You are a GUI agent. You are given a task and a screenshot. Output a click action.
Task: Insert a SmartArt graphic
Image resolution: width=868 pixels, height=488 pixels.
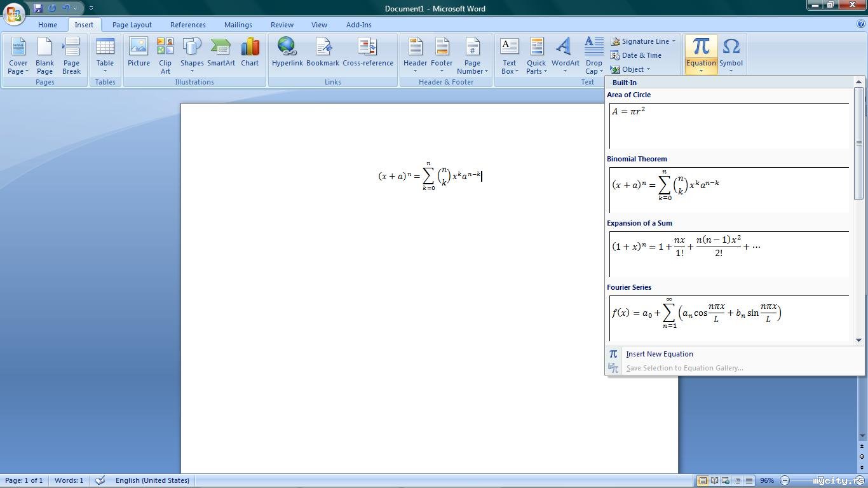[x=220, y=53]
